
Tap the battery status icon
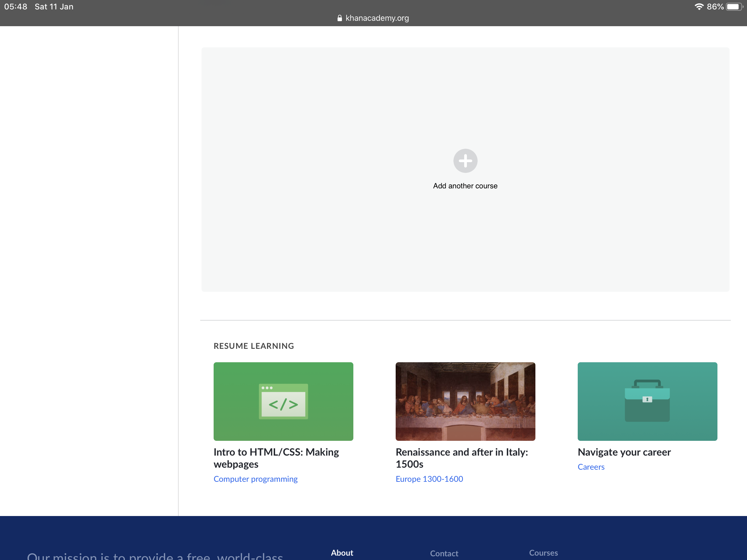pos(735,7)
